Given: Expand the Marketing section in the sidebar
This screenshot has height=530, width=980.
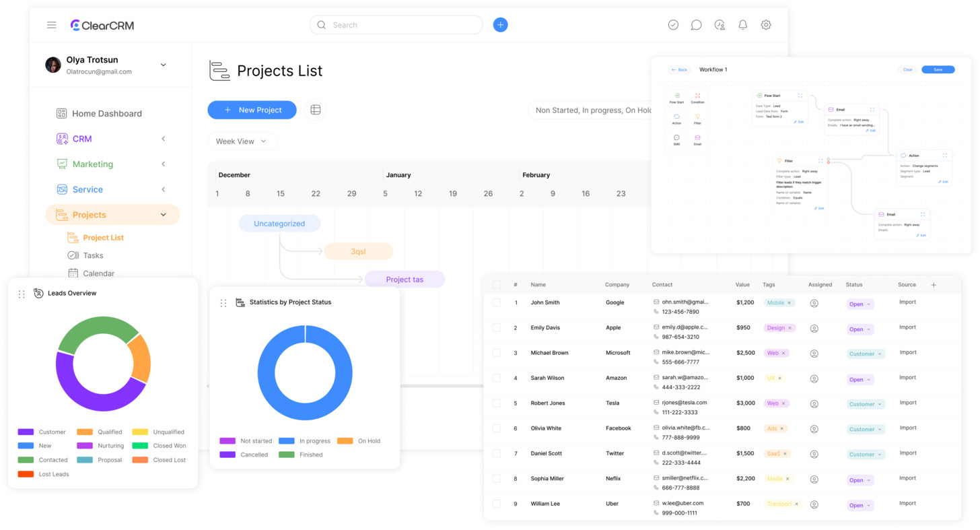Looking at the screenshot, I should tap(163, 164).
